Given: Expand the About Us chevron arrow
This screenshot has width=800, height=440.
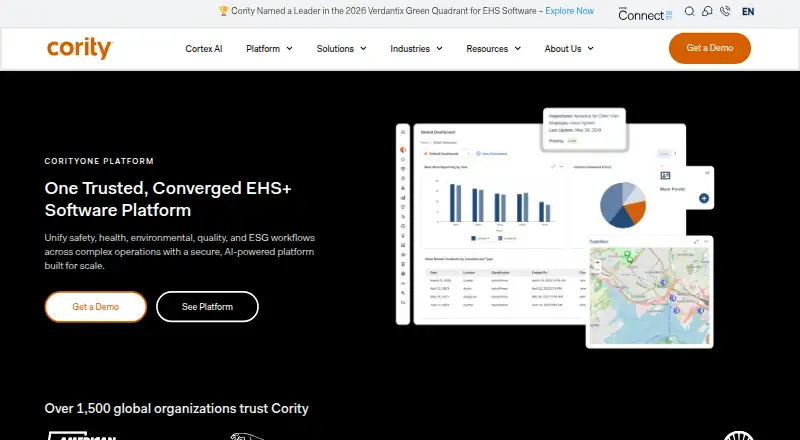Looking at the screenshot, I should [x=590, y=48].
